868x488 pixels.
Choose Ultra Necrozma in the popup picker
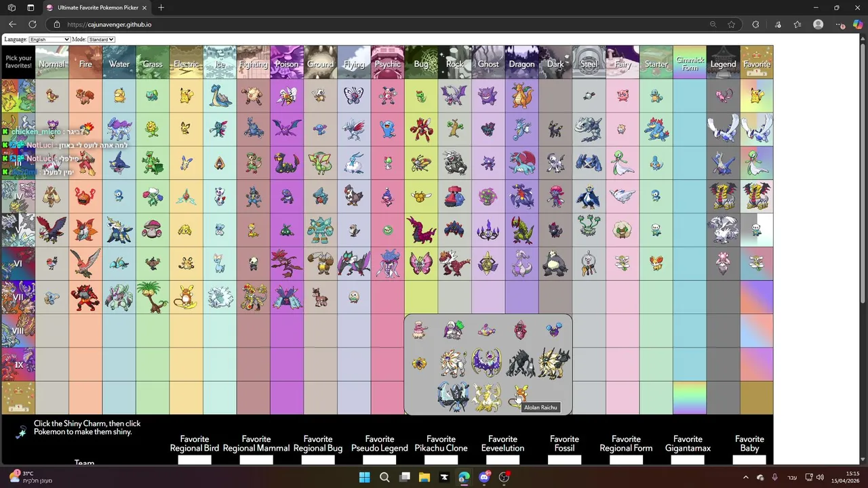click(x=486, y=397)
